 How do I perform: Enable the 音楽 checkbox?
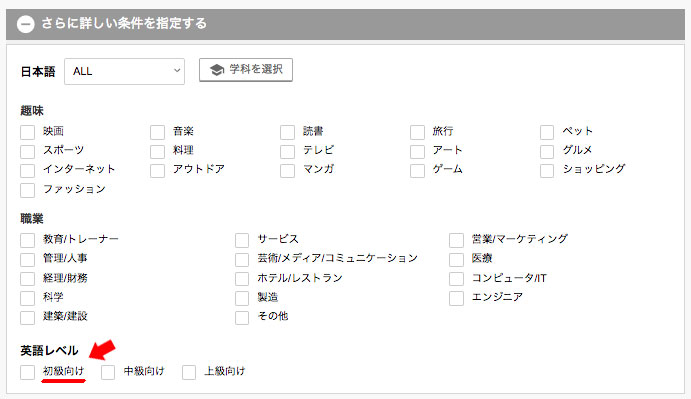pyautogui.click(x=157, y=132)
